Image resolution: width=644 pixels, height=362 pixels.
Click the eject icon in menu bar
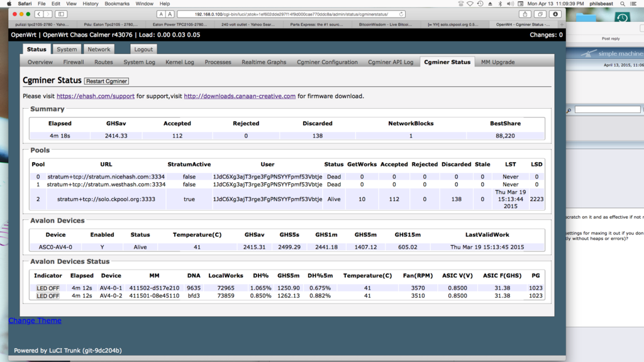(490, 4)
